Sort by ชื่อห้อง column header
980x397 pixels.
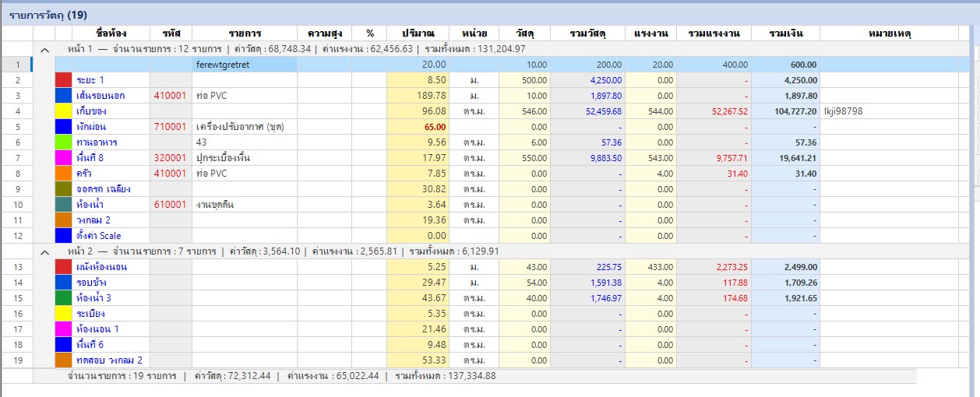pos(111,33)
